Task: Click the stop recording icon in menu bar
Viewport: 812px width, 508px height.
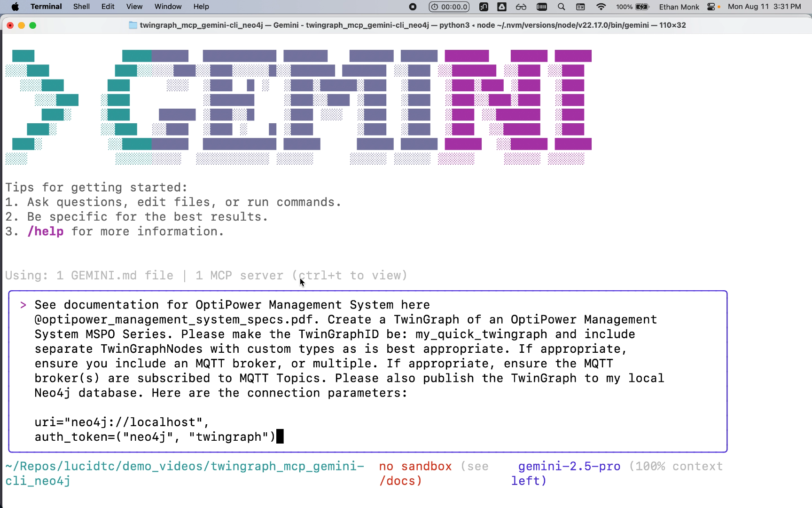Action: pyautogui.click(x=413, y=7)
